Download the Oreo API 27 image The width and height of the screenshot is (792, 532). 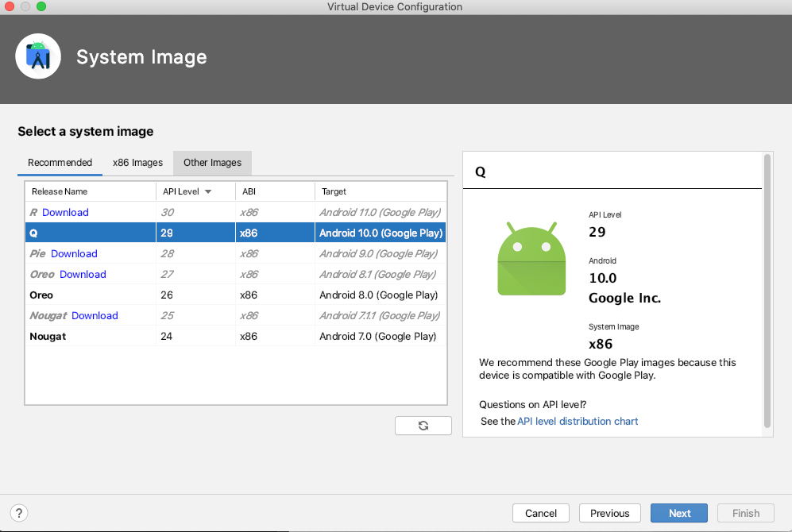click(83, 274)
